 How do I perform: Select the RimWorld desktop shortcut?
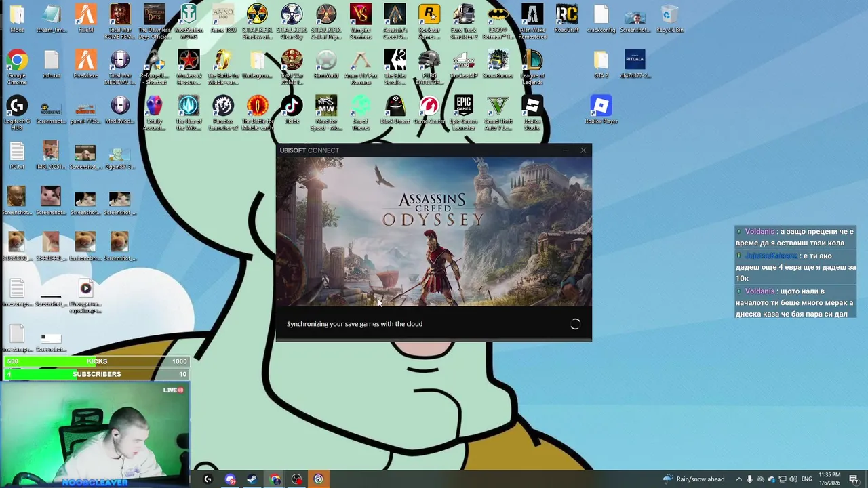point(326,65)
